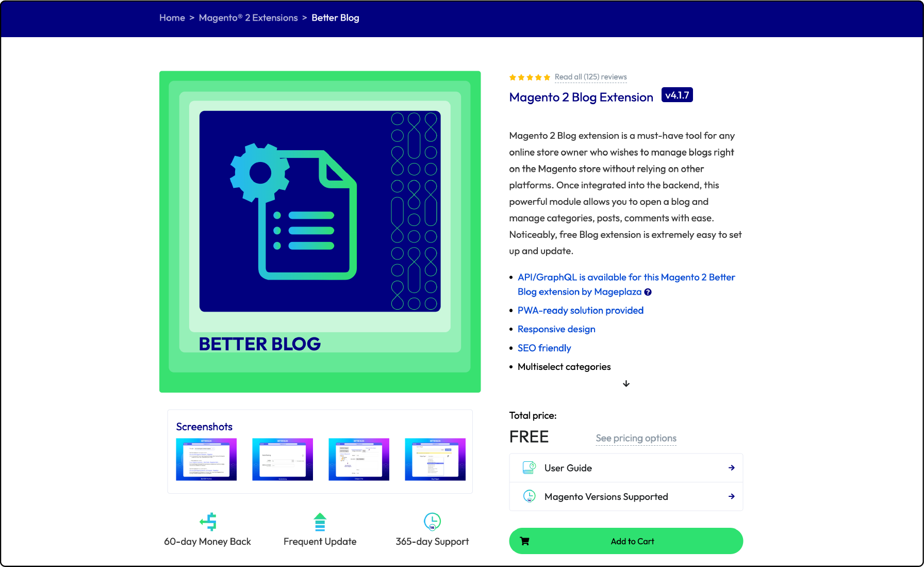Viewport: 924px width, 567px height.
Task: Open the User Guide row
Action: pyautogui.click(x=626, y=468)
